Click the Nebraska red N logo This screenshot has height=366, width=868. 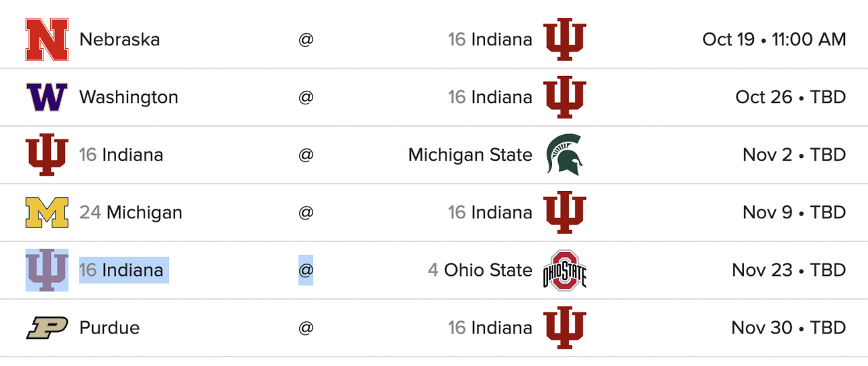[x=47, y=39]
